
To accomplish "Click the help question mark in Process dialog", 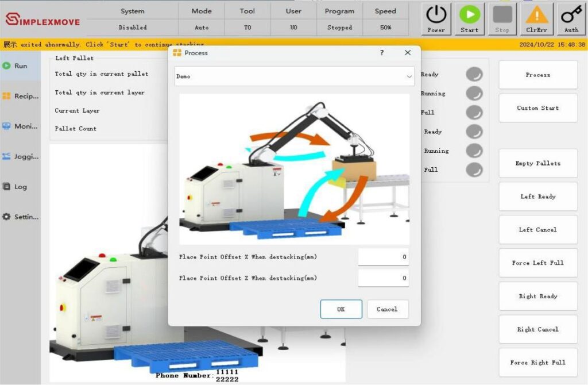I will click(382, 53).
